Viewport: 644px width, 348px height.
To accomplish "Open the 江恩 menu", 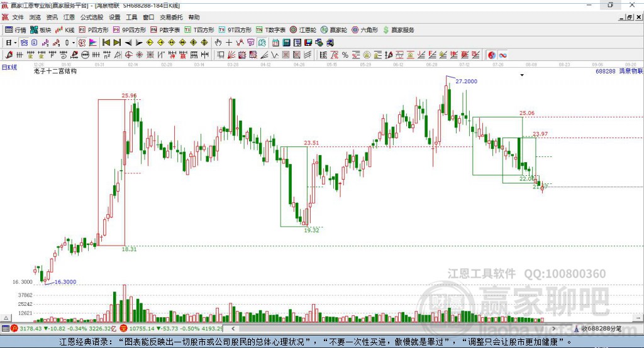I will tap(69, 17).
